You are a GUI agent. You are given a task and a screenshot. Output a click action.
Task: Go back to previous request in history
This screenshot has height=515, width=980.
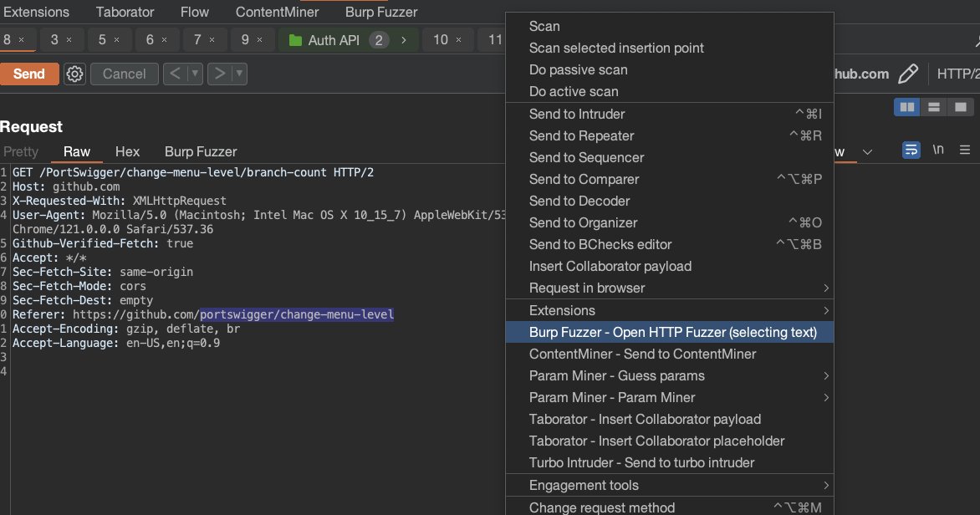pyautogui.click(x=176, y=74)
